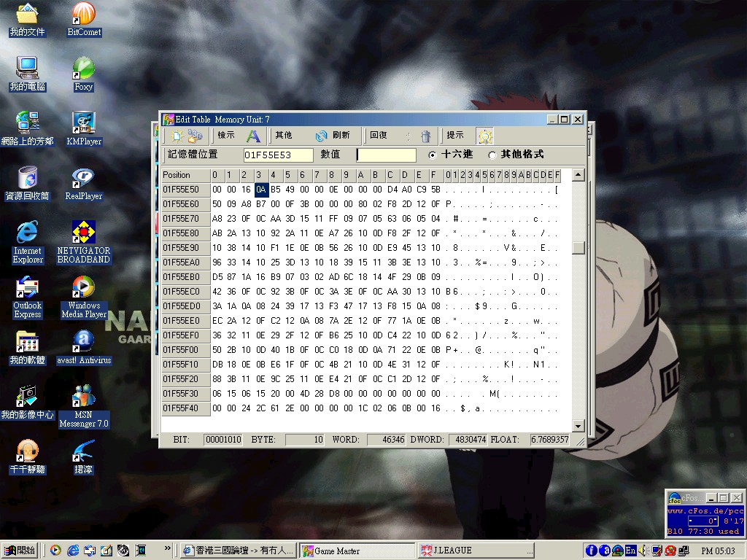Open the Windows Media Player desktop shortcut

pyautogui.click(x=84, y=297)
